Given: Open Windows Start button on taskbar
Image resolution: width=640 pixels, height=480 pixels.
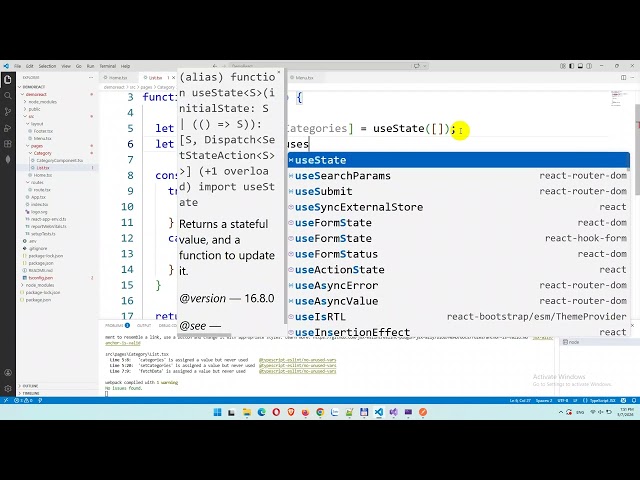Looking at the screenshot, I should click(218, 412).
